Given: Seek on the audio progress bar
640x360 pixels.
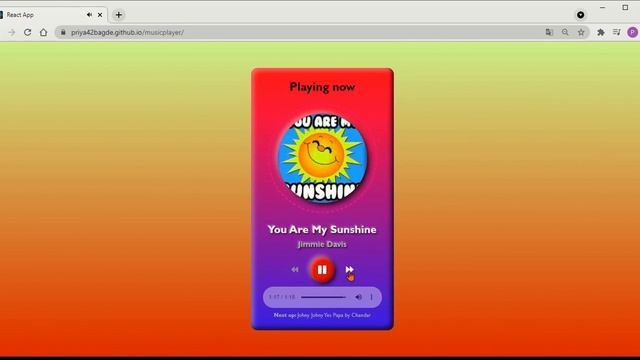Looking at the screenshot, I should 323,297.
